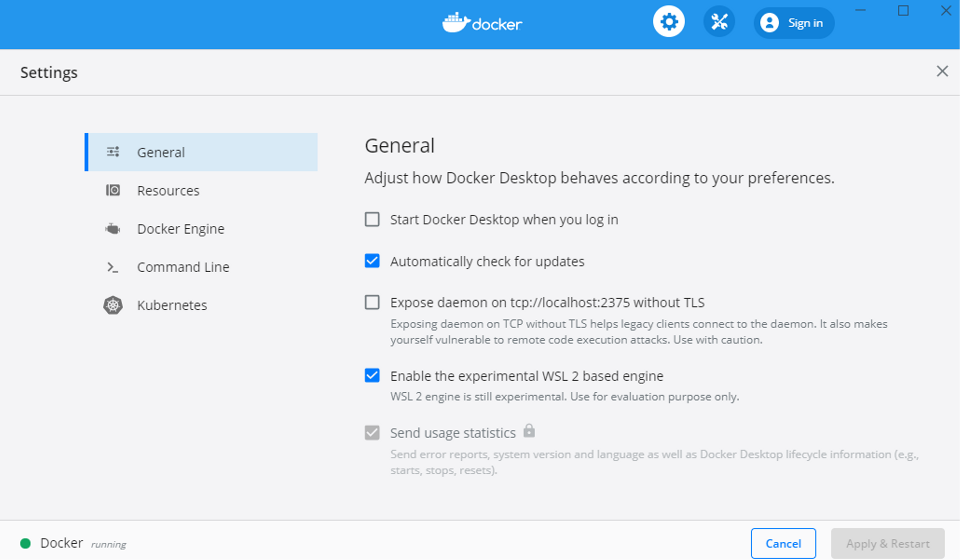This screenshot has width=960, height=560.
Task: Select the Resources sidebar icon
Action: (112, 190)
